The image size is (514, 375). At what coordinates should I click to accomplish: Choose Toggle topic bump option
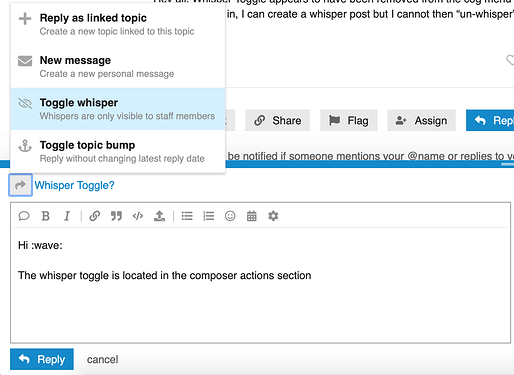click(x=118, y=151)
